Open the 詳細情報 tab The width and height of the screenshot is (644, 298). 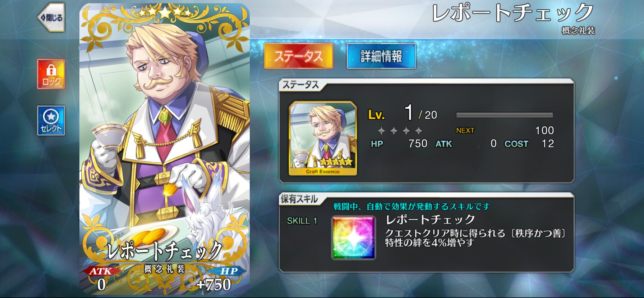coord(381,56)
